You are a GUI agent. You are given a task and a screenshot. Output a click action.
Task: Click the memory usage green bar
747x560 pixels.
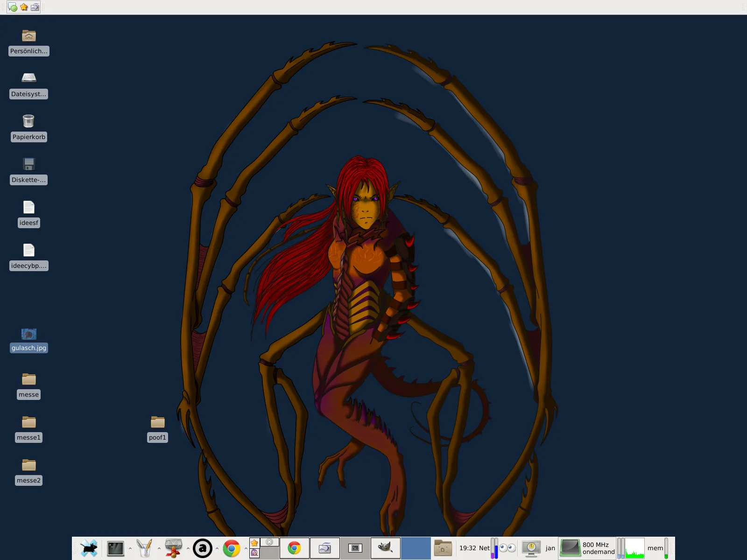[x=666, y=548]
